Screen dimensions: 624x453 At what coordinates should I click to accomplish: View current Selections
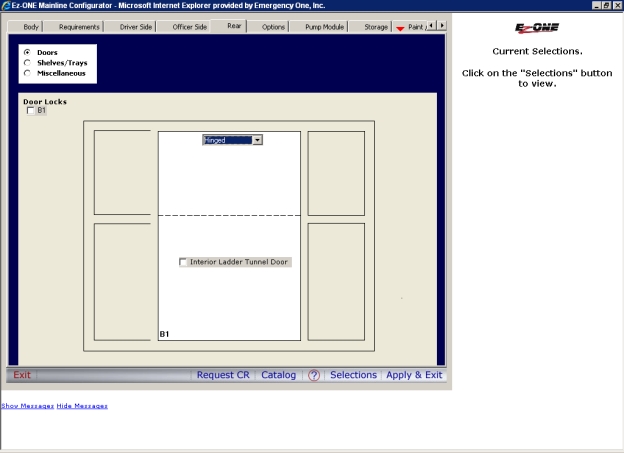[x=353, y=375]
